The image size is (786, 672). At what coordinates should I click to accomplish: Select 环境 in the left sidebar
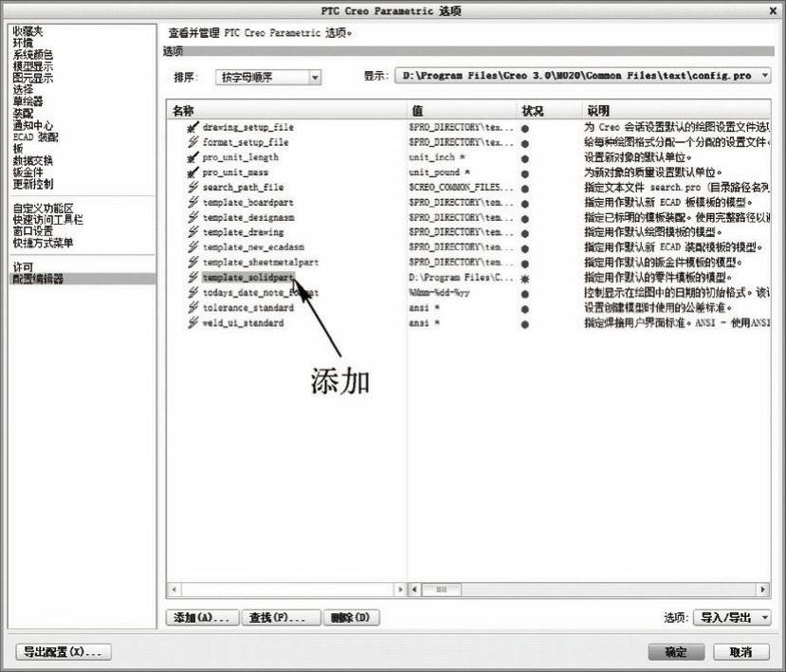[23, 43]
